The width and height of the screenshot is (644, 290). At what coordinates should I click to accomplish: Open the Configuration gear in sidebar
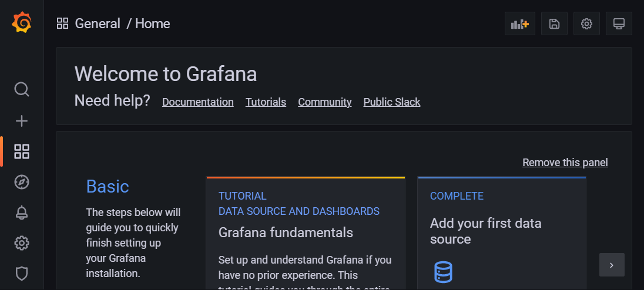[x=22, y=243]
